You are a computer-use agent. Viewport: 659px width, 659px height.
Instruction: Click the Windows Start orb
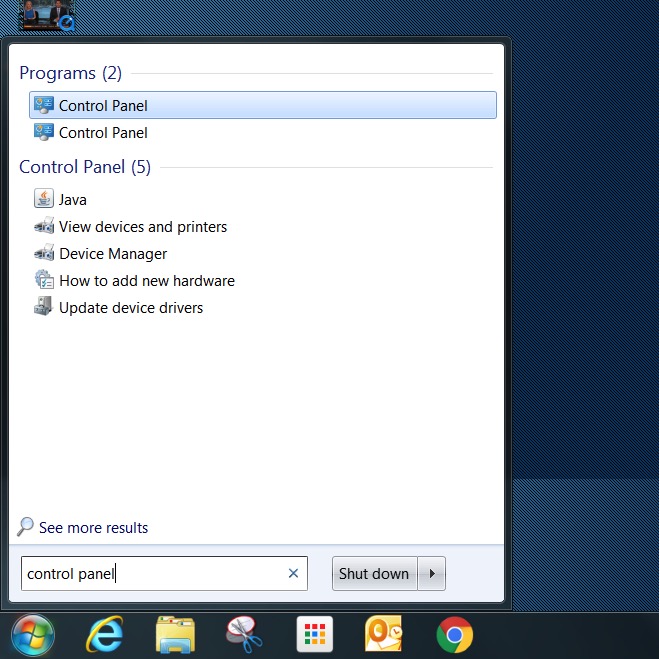33,636
